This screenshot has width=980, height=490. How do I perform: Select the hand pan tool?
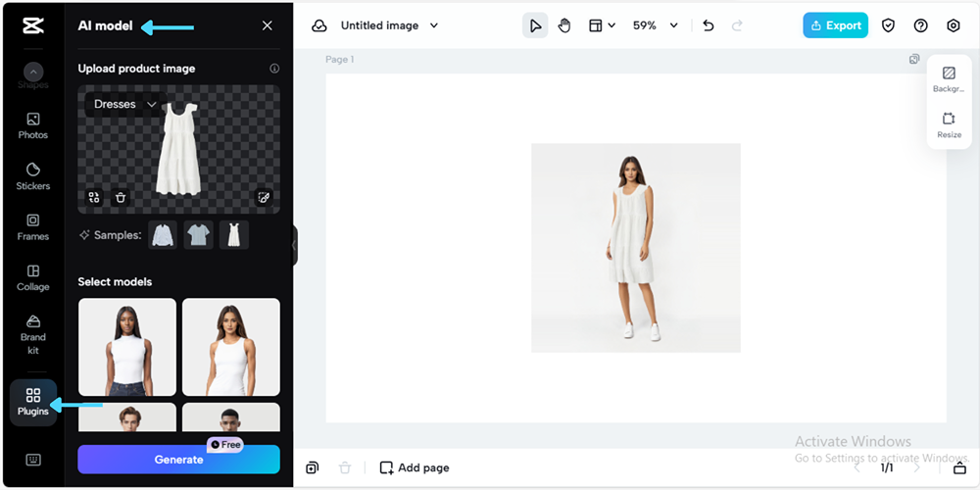[x=564, y=25]
